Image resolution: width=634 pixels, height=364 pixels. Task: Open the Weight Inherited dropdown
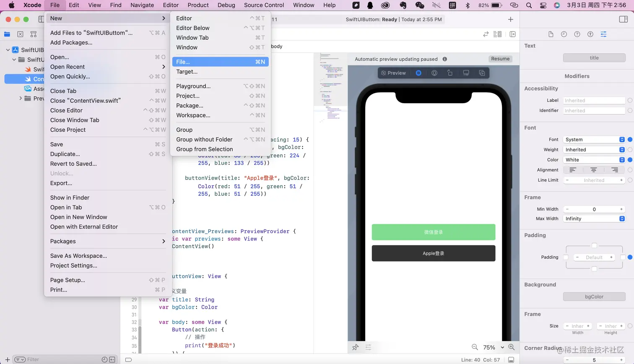pyautogui.click(x=594, y=149)
